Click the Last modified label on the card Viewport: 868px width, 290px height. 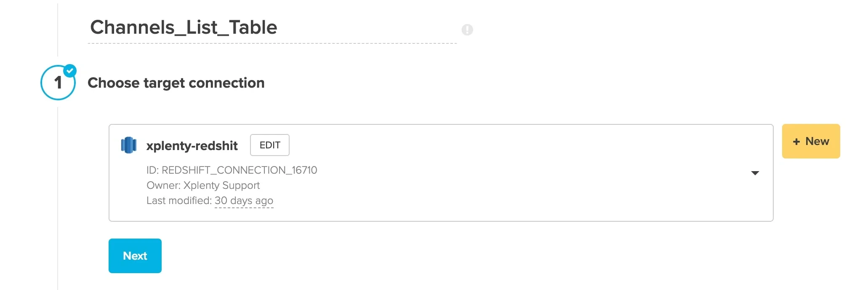(178, 201)
